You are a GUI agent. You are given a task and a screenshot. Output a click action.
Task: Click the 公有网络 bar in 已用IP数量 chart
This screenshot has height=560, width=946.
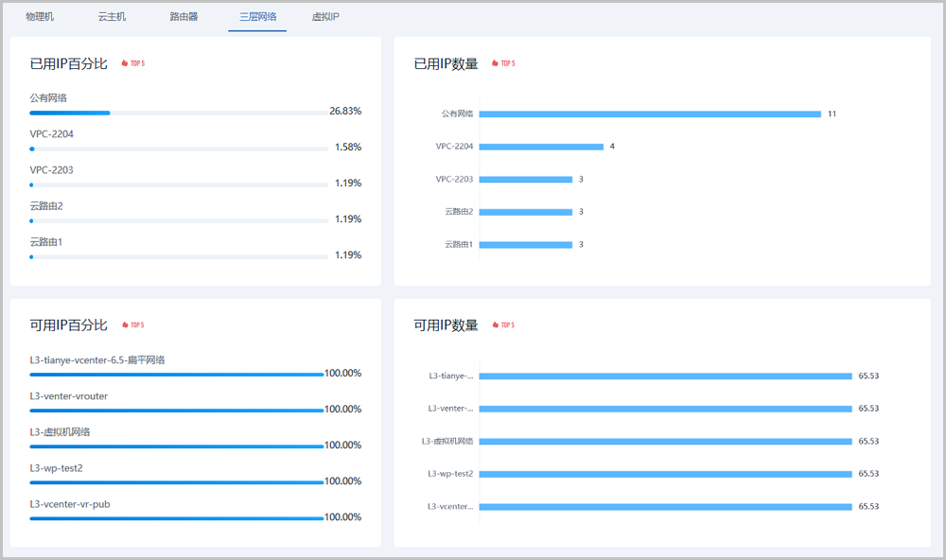click(x=650, y=114)
